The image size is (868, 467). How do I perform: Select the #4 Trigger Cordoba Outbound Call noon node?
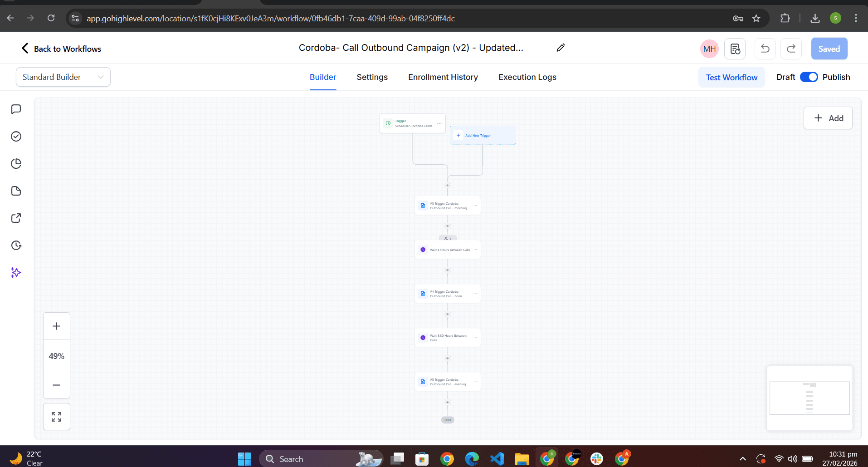(x=448, y=294)
